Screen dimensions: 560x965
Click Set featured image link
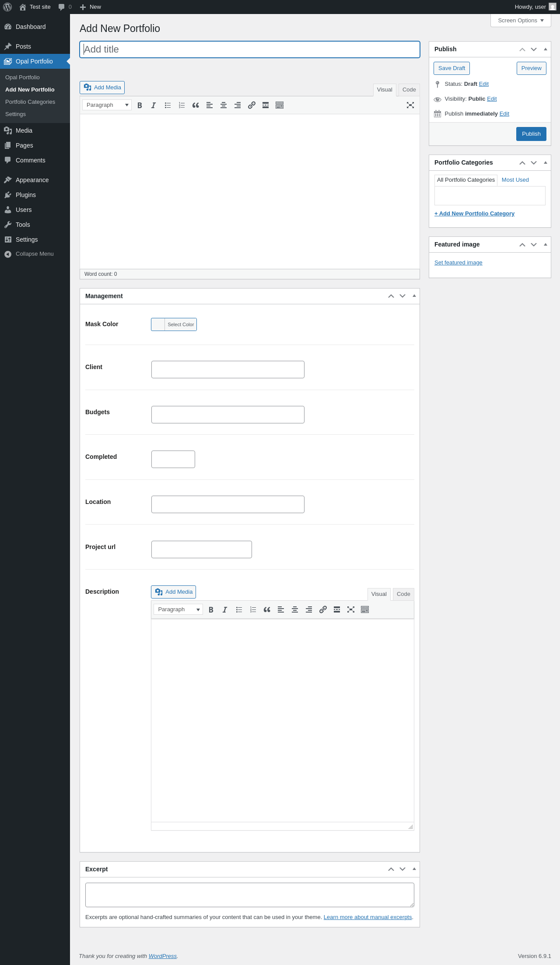point(458,263)
